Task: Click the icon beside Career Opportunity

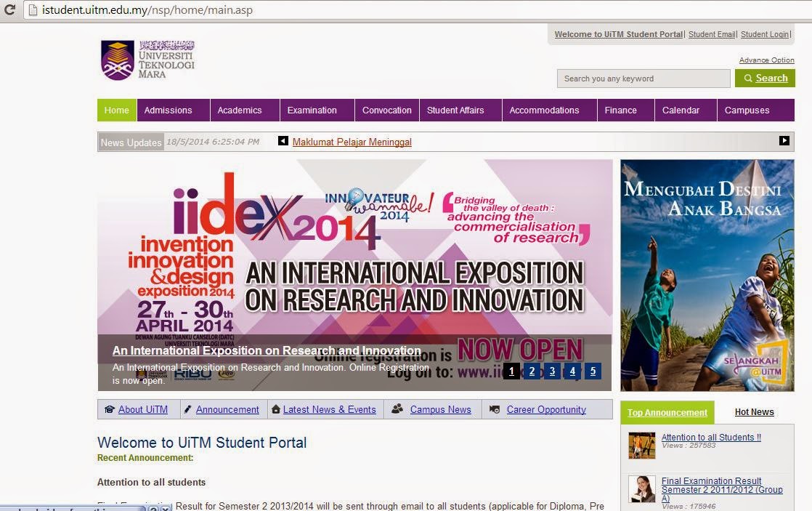Action: (495, 409)
